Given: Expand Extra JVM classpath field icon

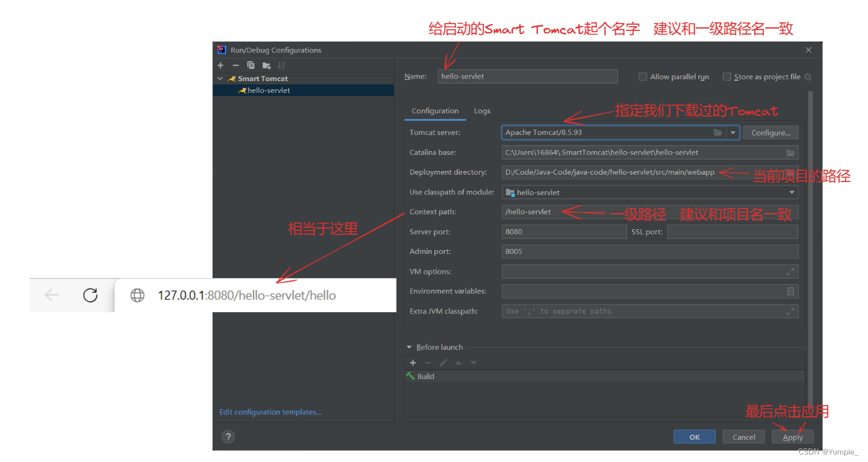Looking at the screenshot, I should click(790, 312).
